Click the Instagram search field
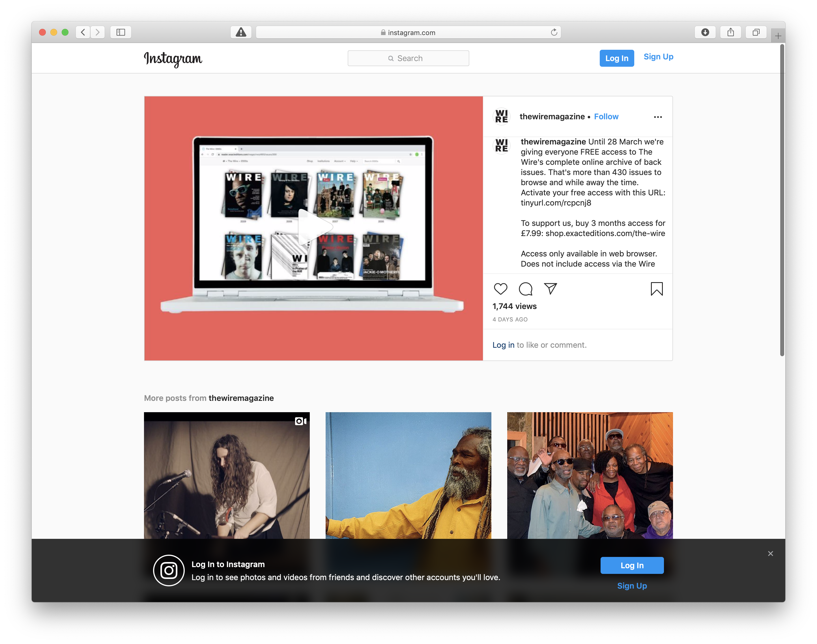 408,59
